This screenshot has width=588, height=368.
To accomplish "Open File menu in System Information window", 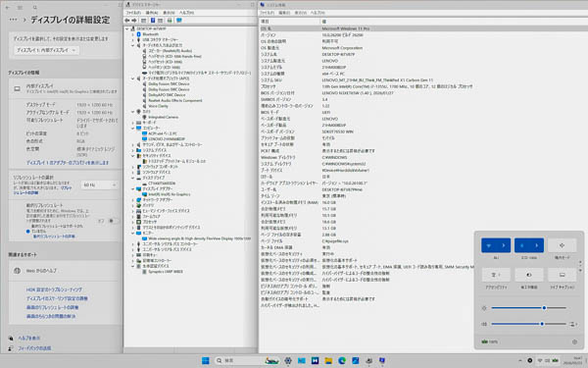I will coord(268,13).
